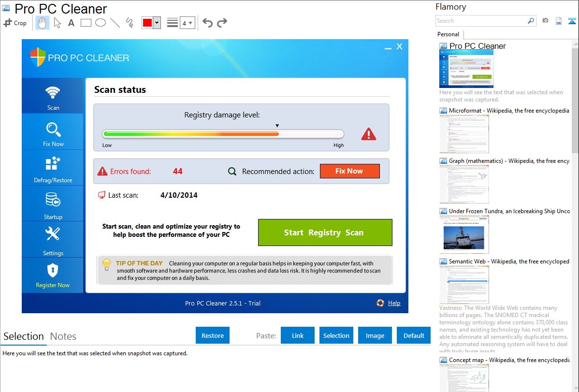
Task: Click the lifebuoy icon beside Help
Action: click(380, 303)
